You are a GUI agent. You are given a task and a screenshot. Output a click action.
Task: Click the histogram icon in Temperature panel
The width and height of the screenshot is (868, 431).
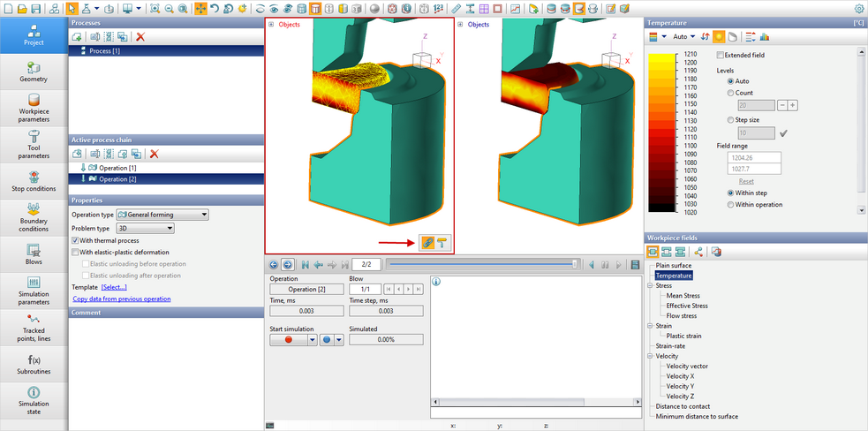coord(765,36)
